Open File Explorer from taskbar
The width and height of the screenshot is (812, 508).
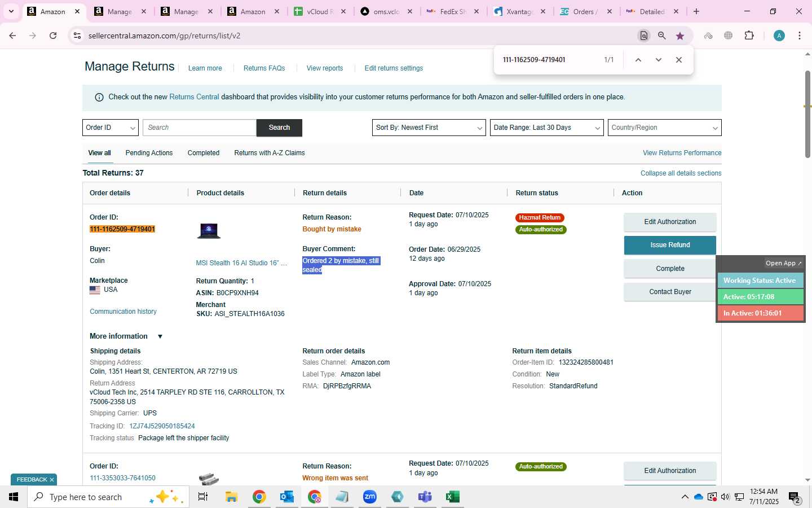[231, 497]
